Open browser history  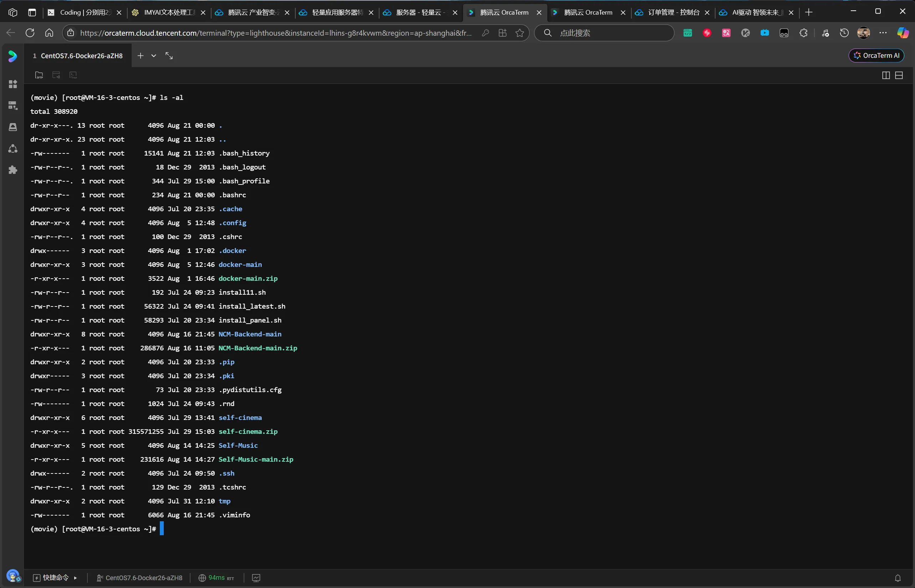pos(844,33)
